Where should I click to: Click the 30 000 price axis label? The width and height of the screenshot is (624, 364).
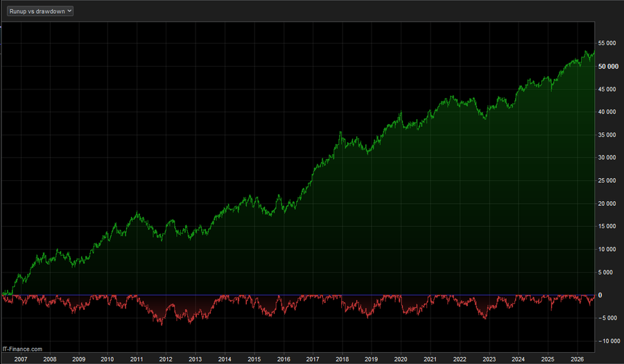pos(607,157)
